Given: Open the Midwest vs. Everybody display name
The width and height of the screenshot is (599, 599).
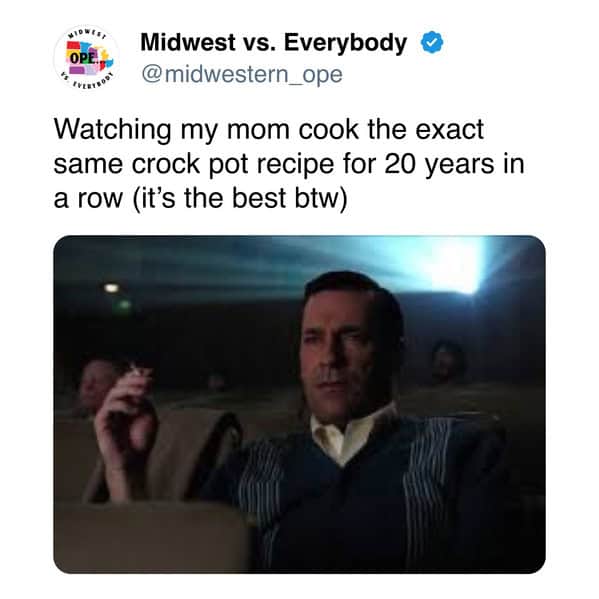Looking at the screenshot, I should (x=273, y=42).
